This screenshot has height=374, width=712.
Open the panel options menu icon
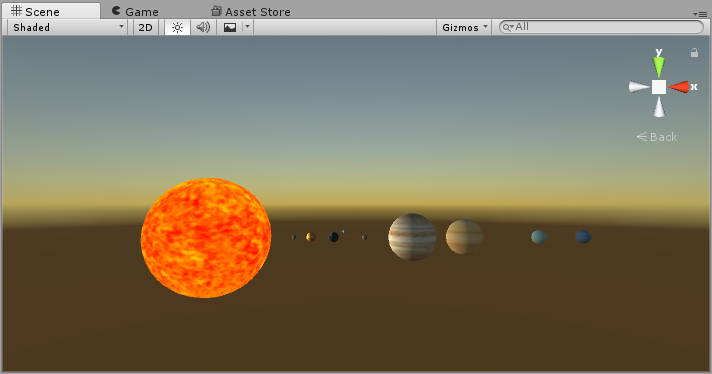pos(700,14)
